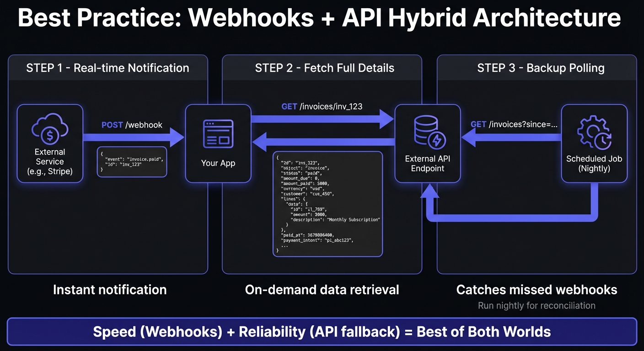The width and height of the screenshot is (644, 351).
Task: Toggle the STEP 1 Real-time Notification panel
Action: (x=108, y=68)
